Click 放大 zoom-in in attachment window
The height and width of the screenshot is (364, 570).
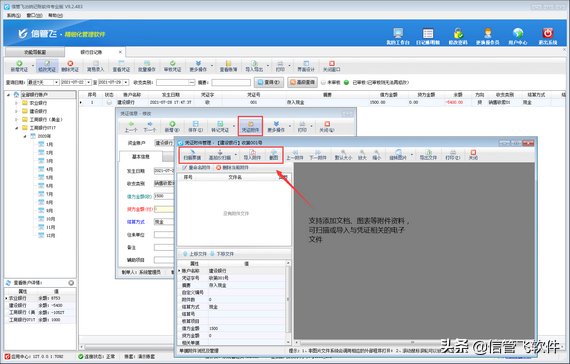[362, 155]
